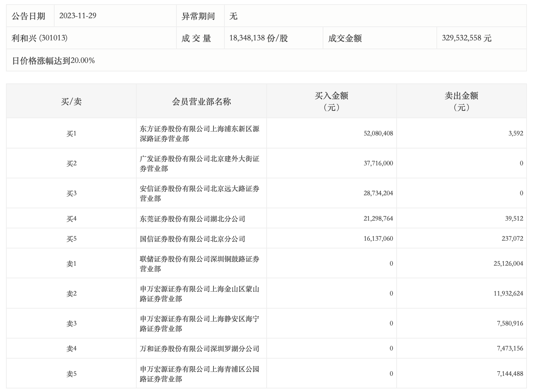Click sell amount 25,126,004 cell
Viewport: 534px width, 392px height.
click(508, 264)
